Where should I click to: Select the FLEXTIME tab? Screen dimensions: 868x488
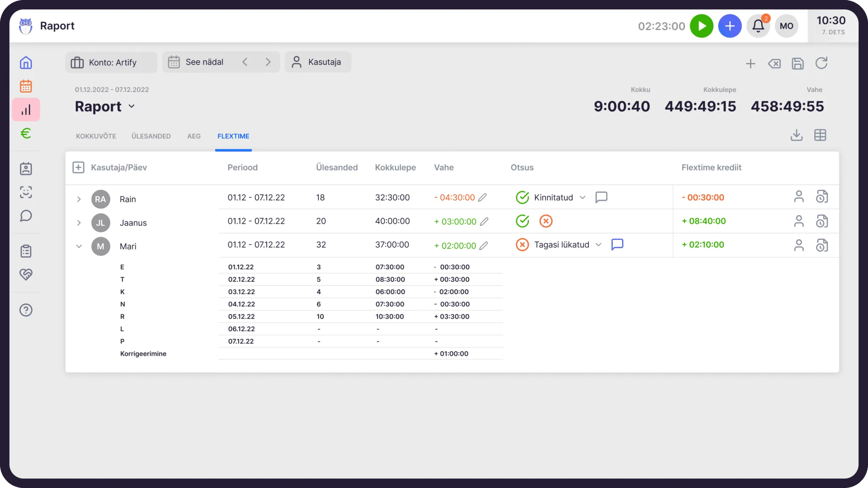[x=234, y=136]
